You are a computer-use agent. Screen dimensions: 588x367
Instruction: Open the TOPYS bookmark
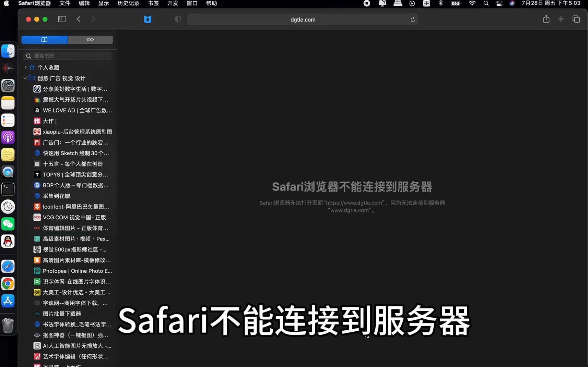click(x=71, y=175)
